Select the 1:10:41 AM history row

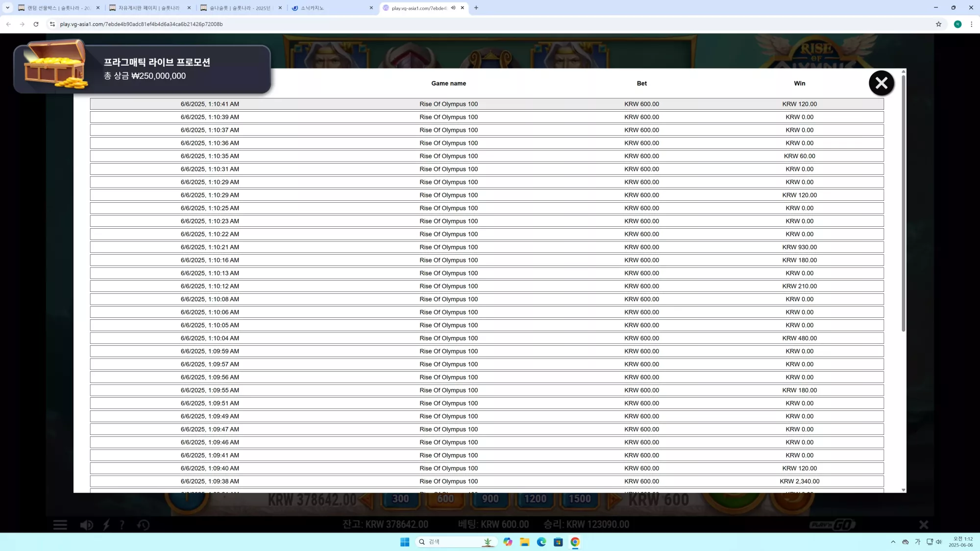487,104
